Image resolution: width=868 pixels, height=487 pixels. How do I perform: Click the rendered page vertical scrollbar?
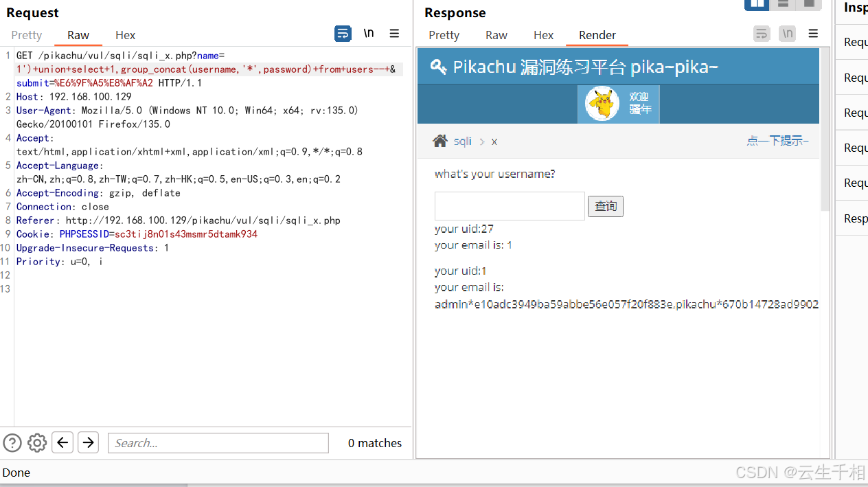[x=826, y=129]
